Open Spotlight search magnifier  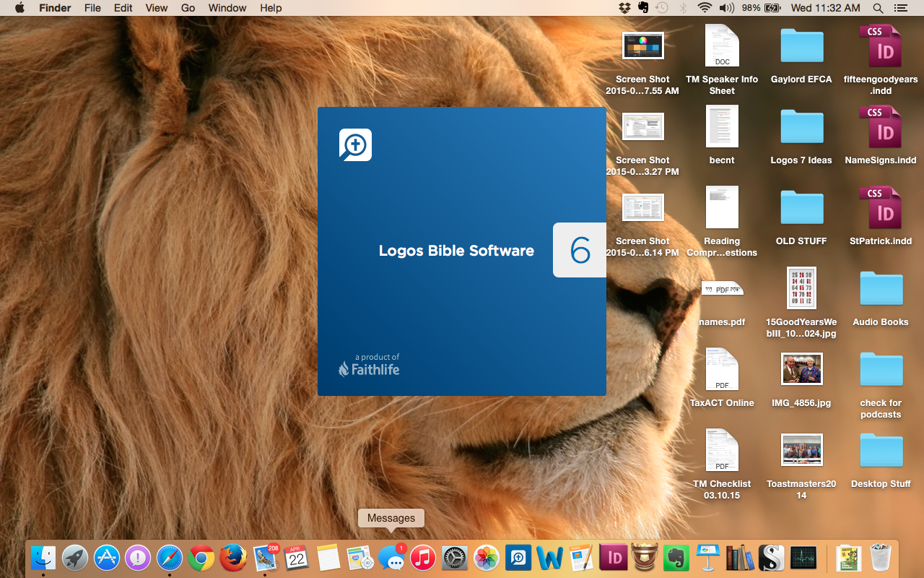click(878, 8)
